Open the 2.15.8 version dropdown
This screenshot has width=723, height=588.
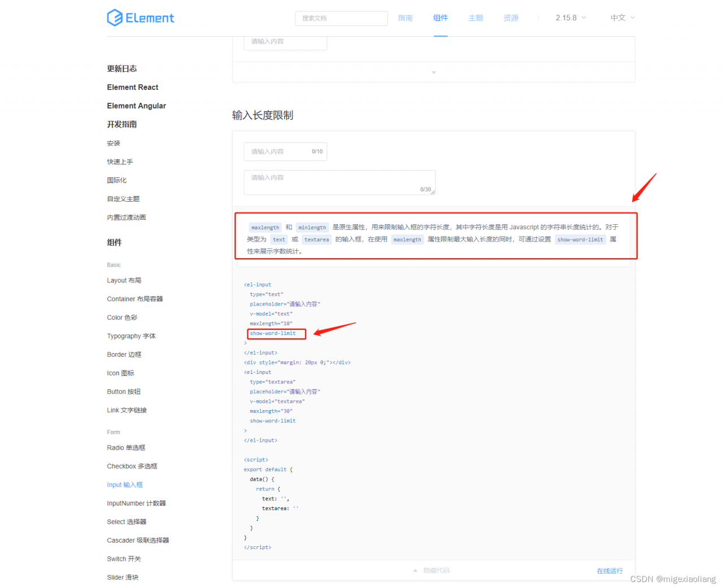click(570, 18)
